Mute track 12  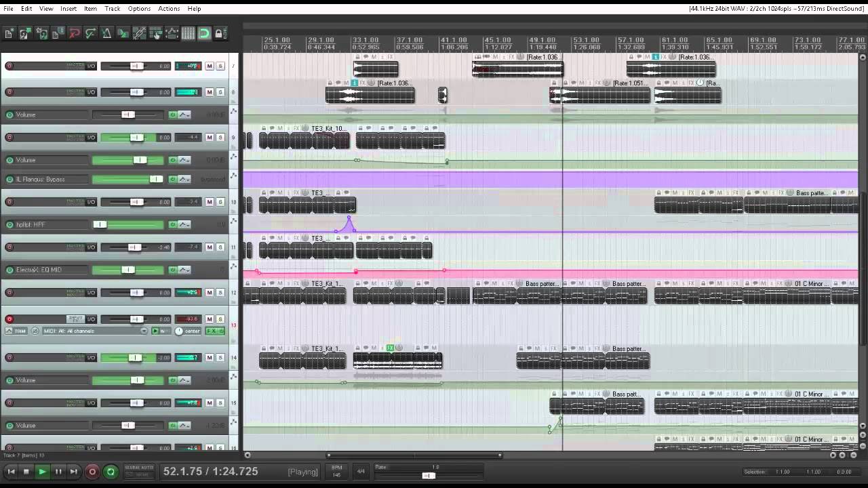point(210,293)
